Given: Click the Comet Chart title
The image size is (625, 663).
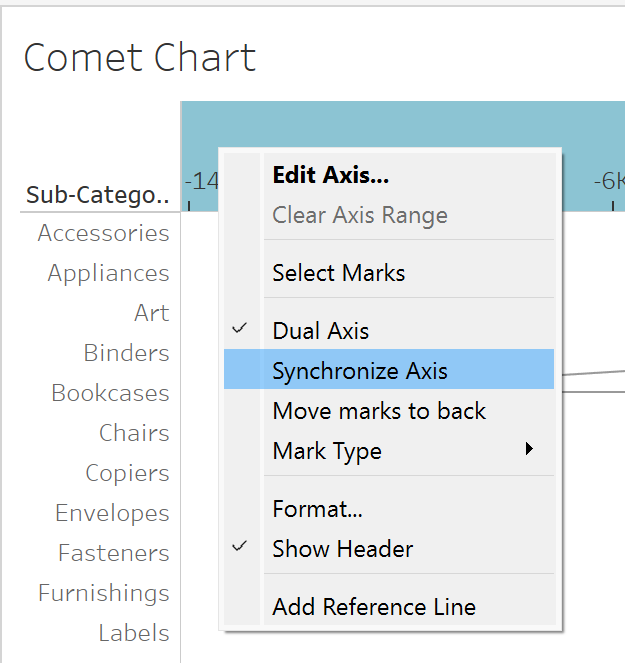Looking at the screenshot, I should (x=140, y=58).
